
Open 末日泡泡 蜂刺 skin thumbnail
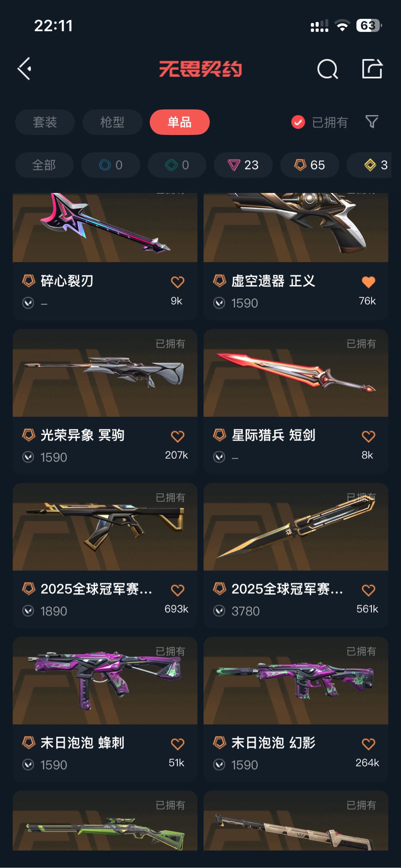click(x=105, y=681)
